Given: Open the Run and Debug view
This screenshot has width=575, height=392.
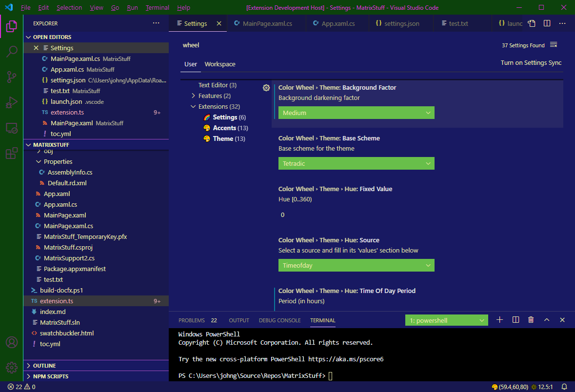Looking at the screenshot, I should 11,102.
